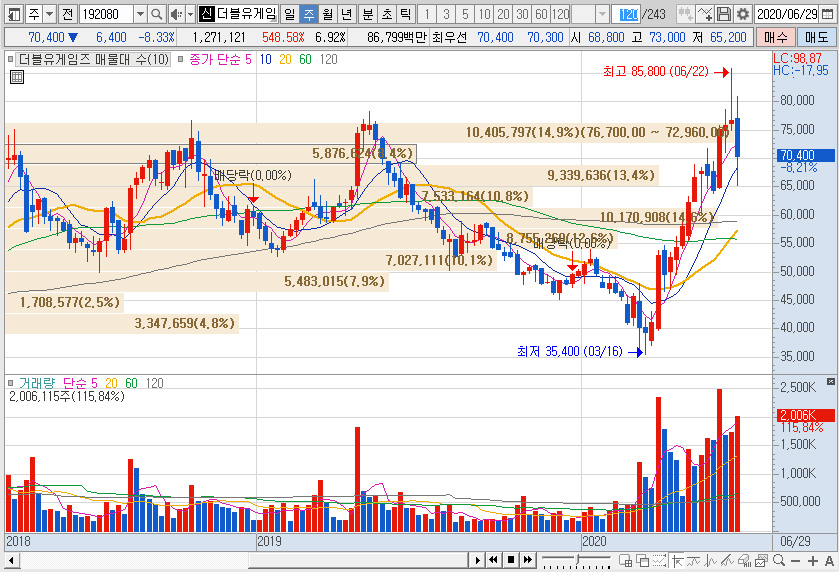Choose interval button 60

541,14
